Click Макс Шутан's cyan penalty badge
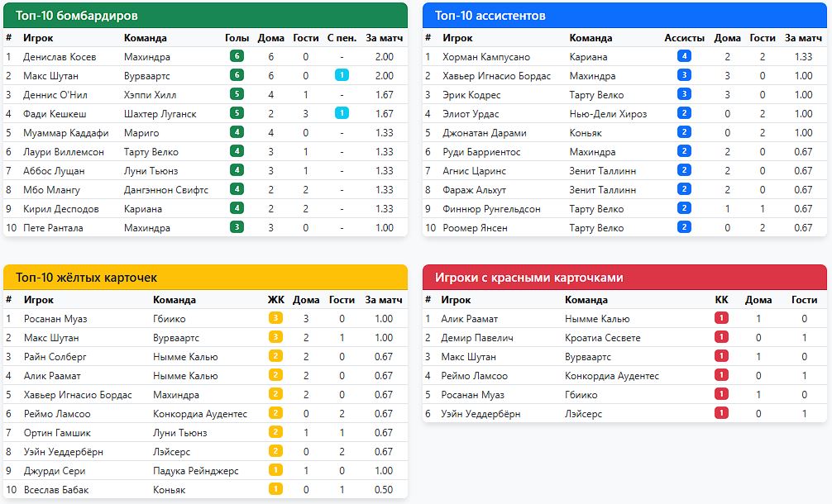Viewport: 832px width, 504px height. click(x=341, y=75)
